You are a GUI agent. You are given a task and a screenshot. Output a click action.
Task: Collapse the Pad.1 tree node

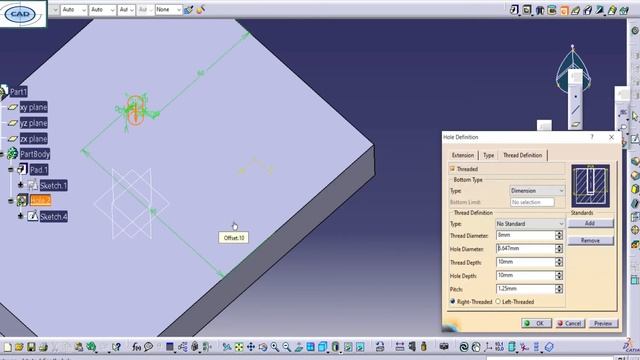pyautogui.click(x=11, y=169)
